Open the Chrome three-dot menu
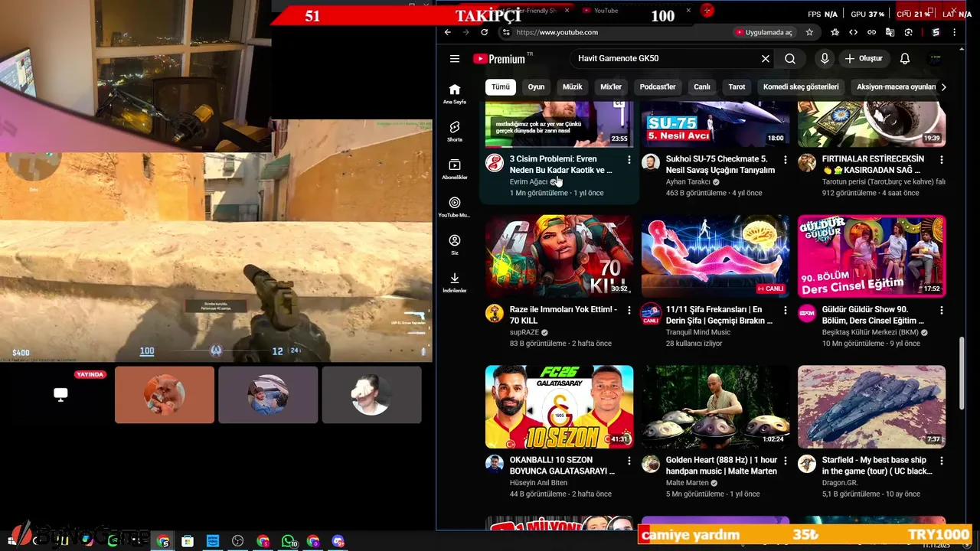This screenshot has height=551, width=980. (x=954, y=32)
